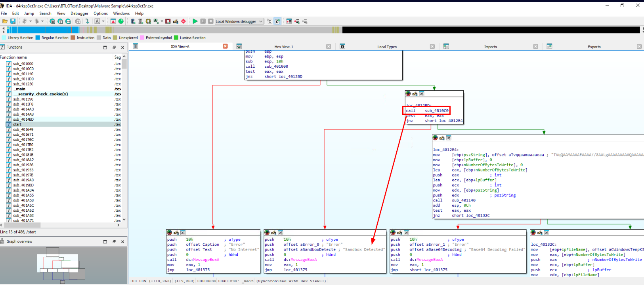
Task: Click the Pause process toolbar icon
Action: click(x=203, y=21)
